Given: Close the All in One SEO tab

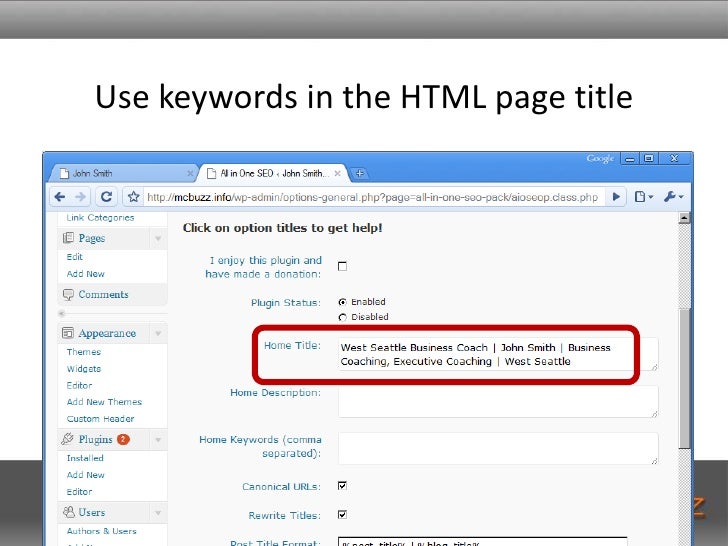Looking at the screenshot, I should (338, 173).
